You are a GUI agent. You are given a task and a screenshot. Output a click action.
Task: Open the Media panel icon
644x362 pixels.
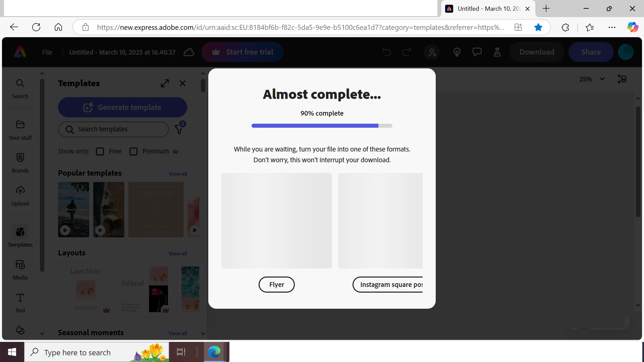coord(20,270)
